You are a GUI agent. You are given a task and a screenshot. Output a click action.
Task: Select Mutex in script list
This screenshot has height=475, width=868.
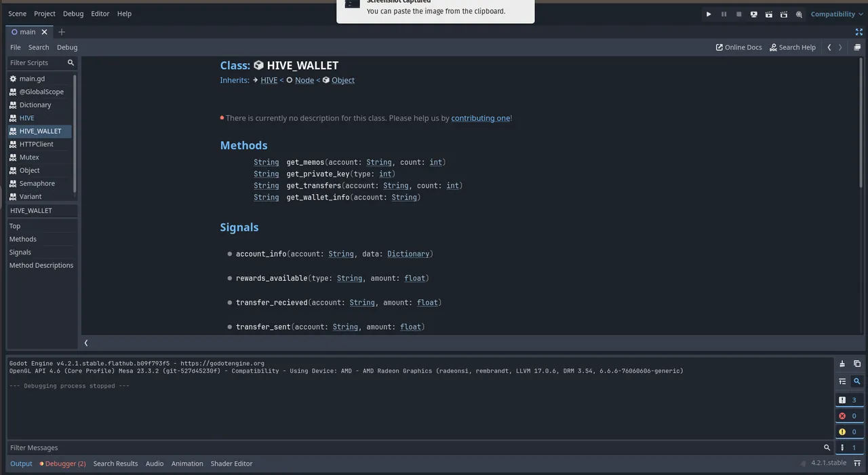[x=40, y=157]
